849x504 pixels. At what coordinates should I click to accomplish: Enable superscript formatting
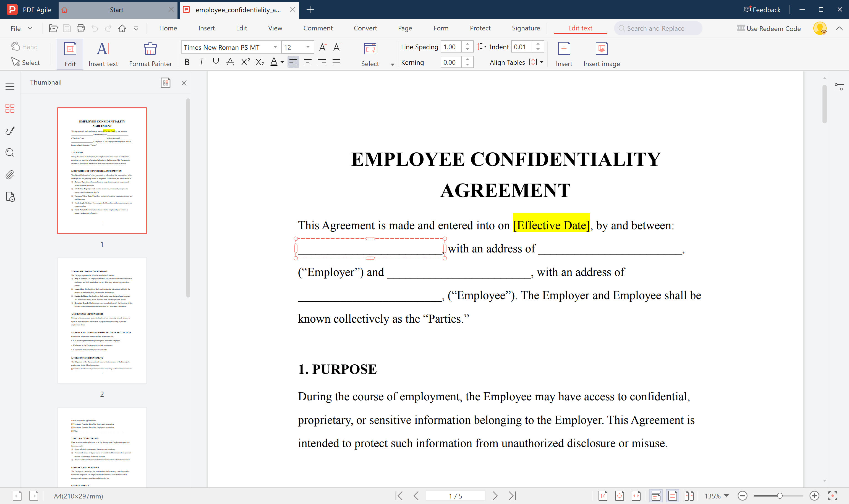click(245, 62)
